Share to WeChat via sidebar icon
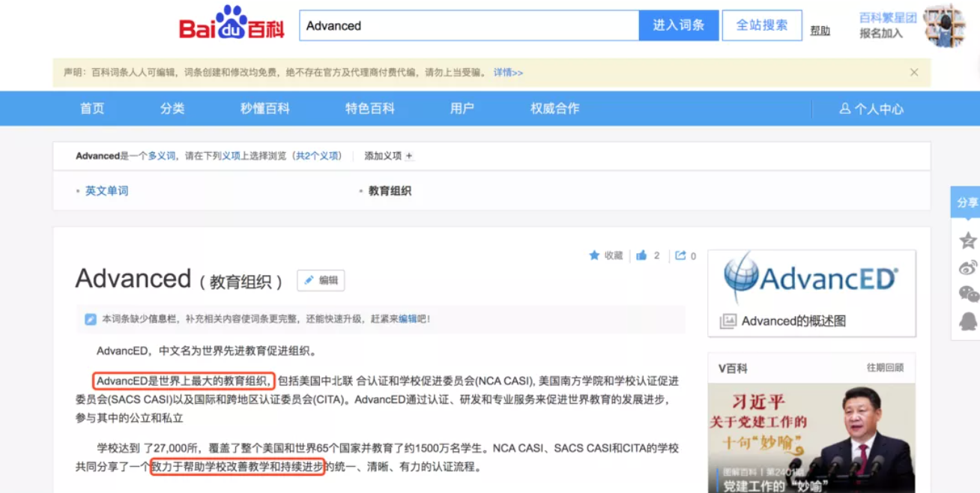980x493 pixels. (x=968, y=294)
